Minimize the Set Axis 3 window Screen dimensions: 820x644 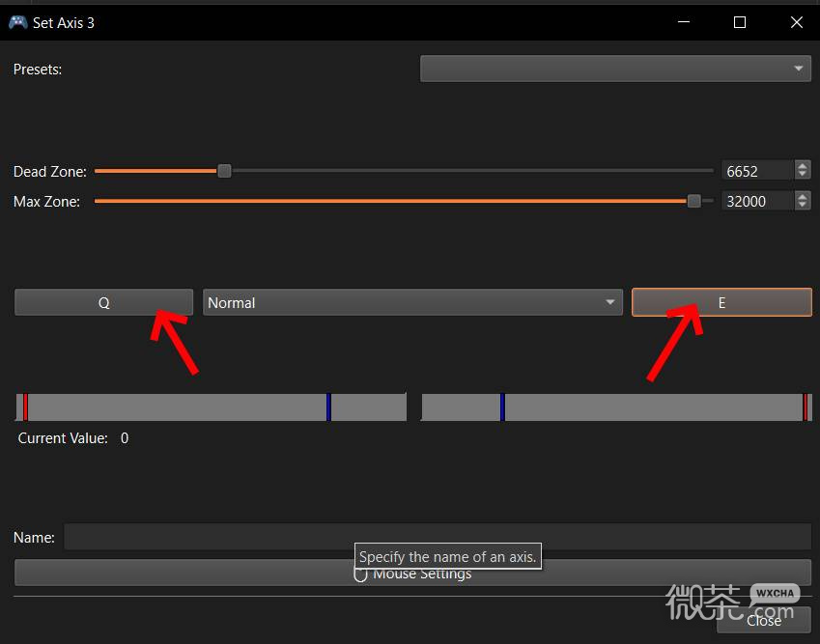click(x=684, y=22)
